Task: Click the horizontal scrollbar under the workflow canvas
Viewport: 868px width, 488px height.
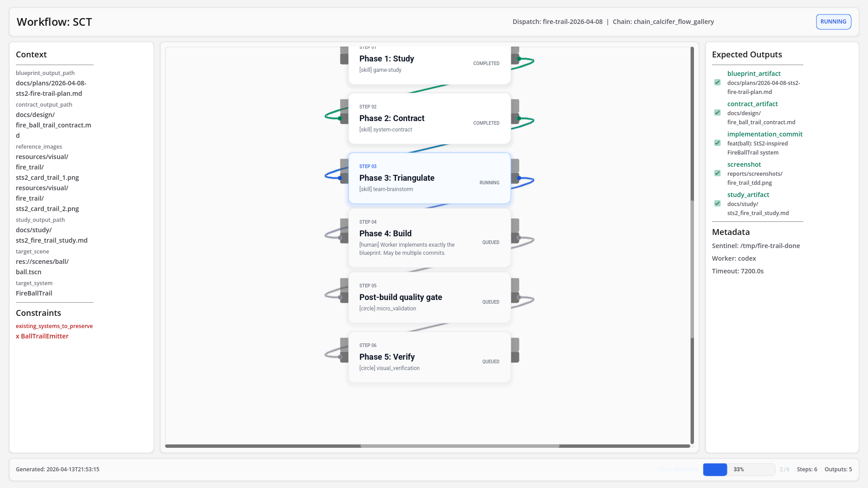Action: (428, 446)
